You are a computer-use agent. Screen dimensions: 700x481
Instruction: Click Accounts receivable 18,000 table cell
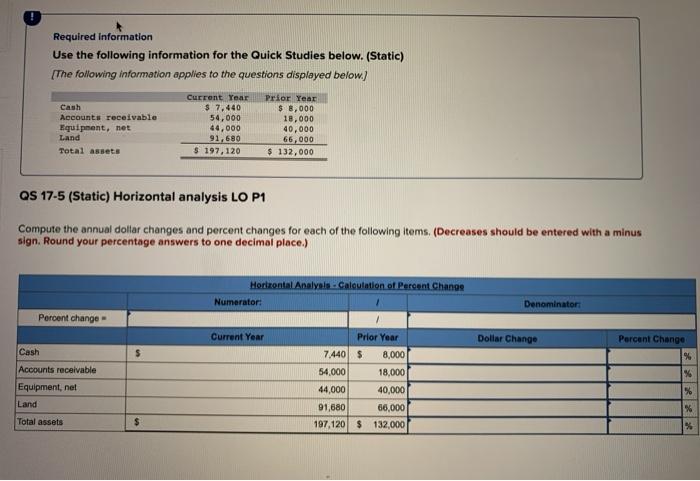coord(378,372)
